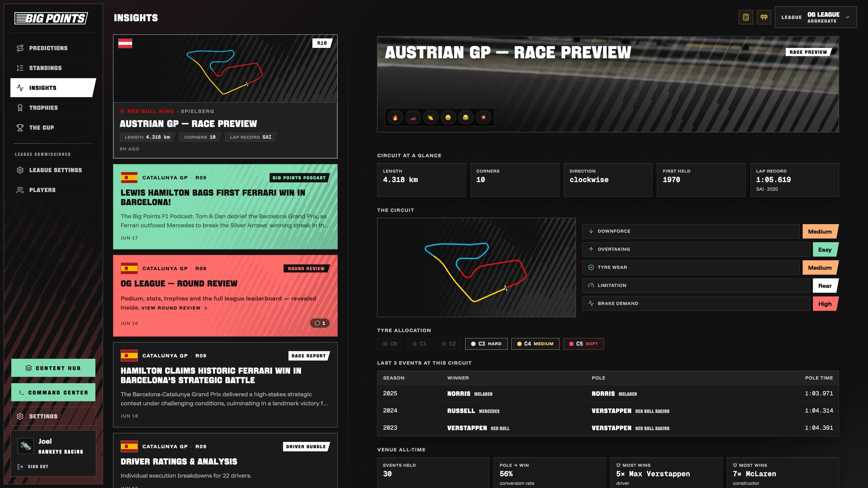The image size is (868, 488).
Task: Select the C4 Medium tyre chip
Action: (x=535, y=344)
